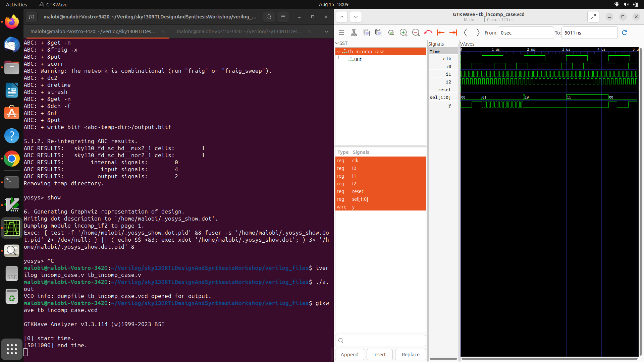Image resolution: width=644 pixels, height=362 pixels.
Task: Collapse the SST panel expander
Action: tap(337, 43)
